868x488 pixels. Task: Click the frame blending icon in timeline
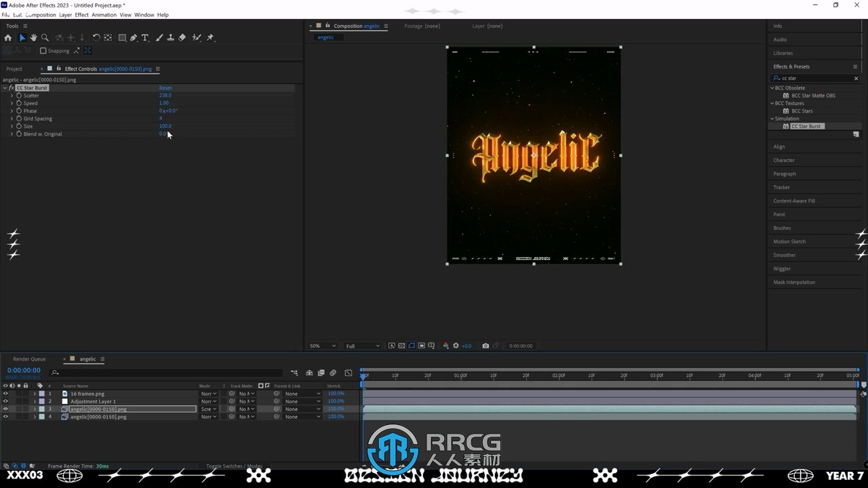tap(321, 373)
